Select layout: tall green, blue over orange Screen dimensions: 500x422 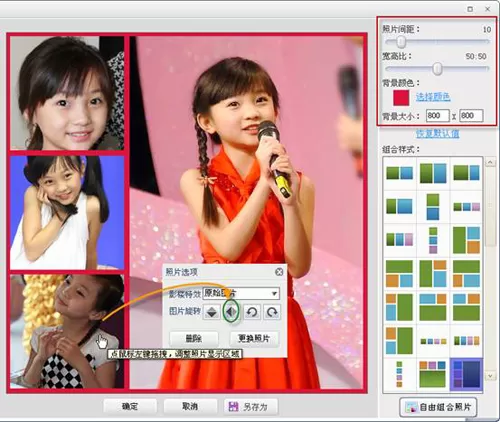click(466, 240)
